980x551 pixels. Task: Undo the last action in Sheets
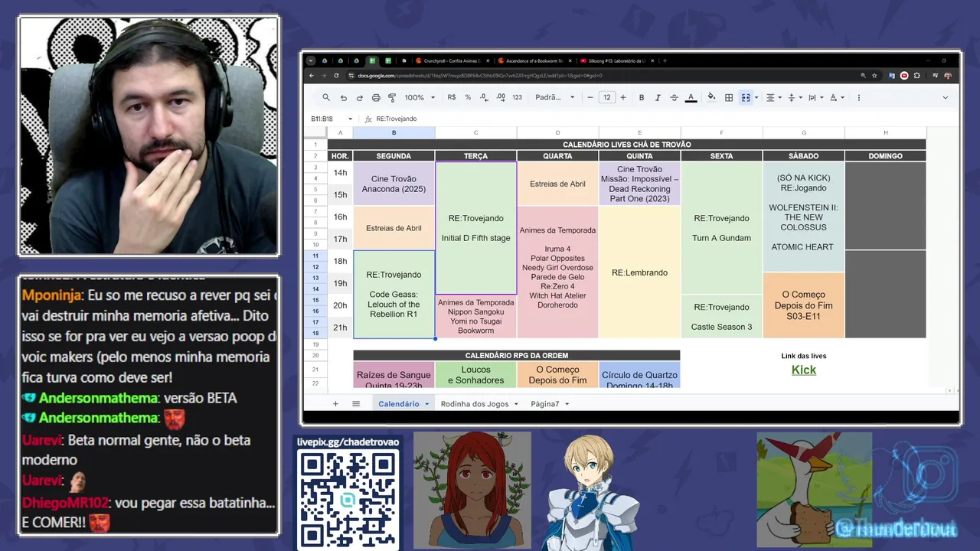[343, 97]
